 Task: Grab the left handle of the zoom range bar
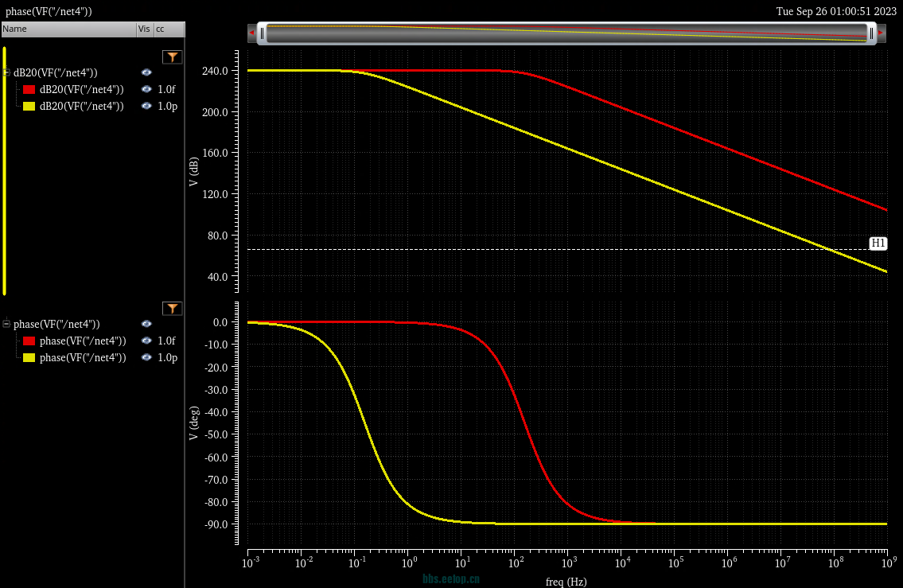coord(262,33)
